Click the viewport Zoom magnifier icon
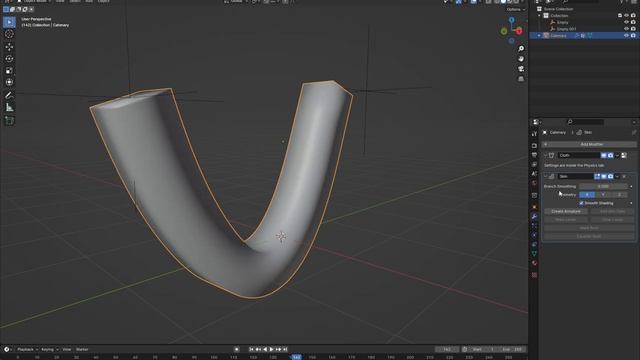 [x=521, y=49]
